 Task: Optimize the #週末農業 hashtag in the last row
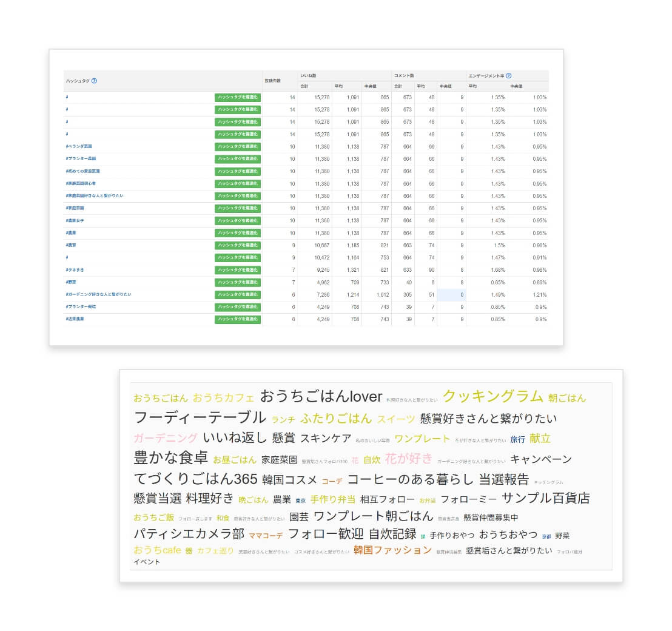(238, 319)
